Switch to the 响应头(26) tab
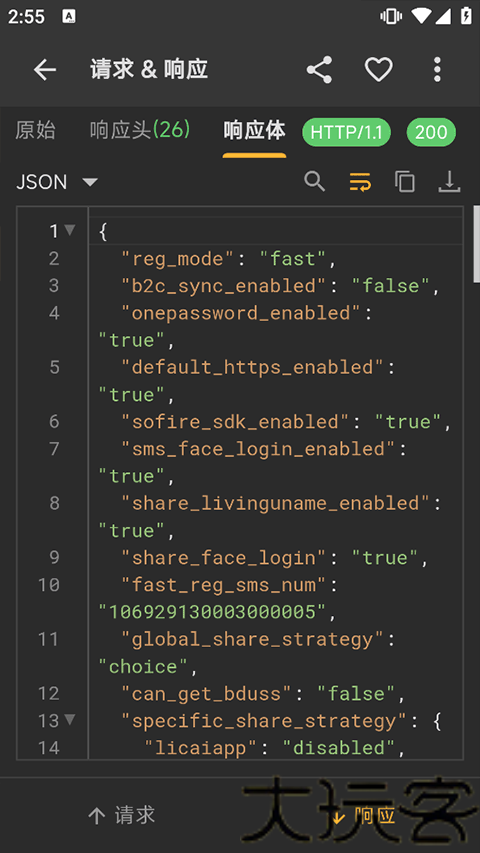The image size is (480, 853). point(140,131)
